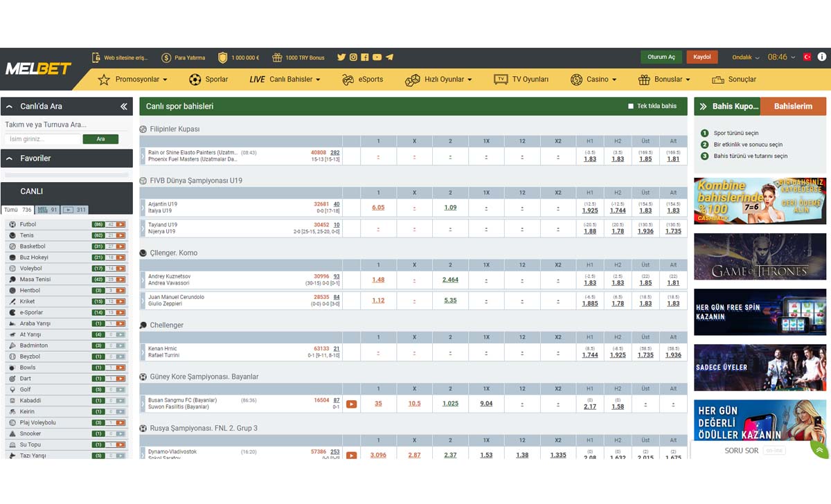Viewport: 831px width, 504px height.
Task: Click scroll-to-top arrow near SORU SOR
Action: (819, 450)
